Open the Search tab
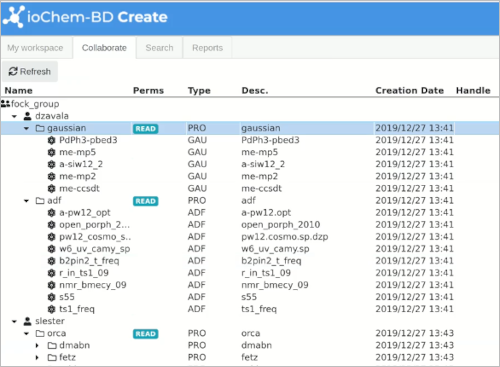This screenshot has height=367, width=500. [159, 48]
